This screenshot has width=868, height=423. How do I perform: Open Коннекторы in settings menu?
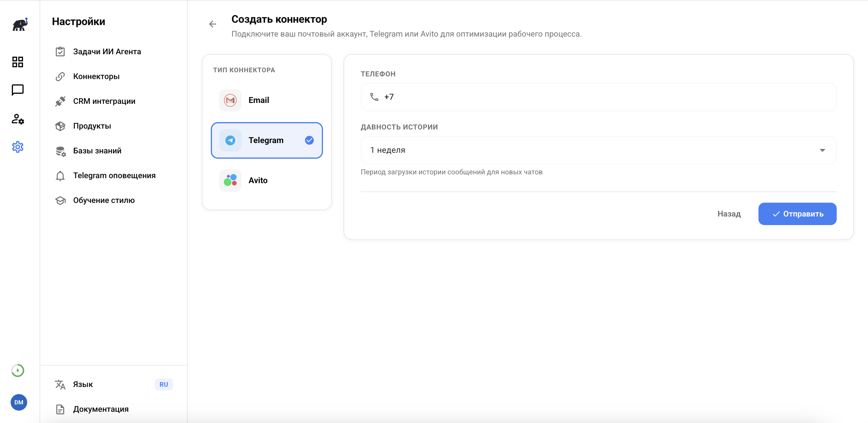96,76
